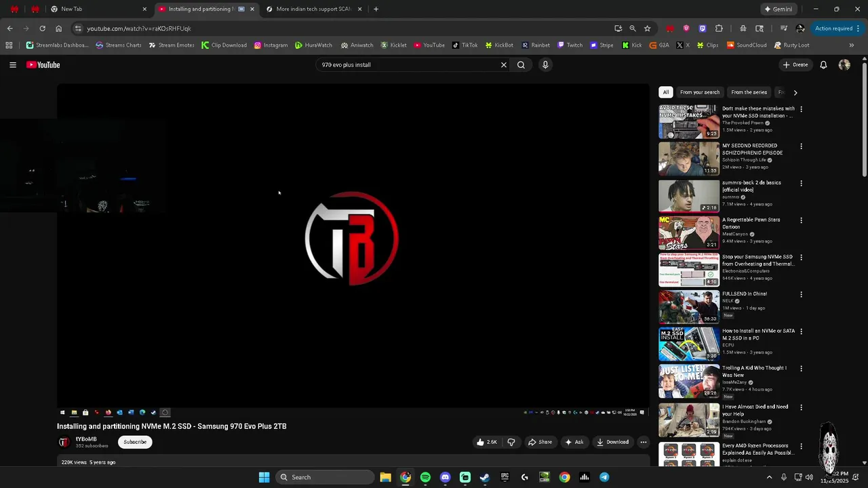
Task: Open menu for Trolling A Kid video
Action: point(801,369)
